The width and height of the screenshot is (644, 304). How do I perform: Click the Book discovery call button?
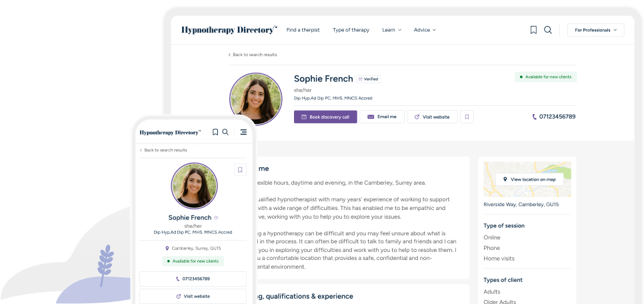point(325,117)
